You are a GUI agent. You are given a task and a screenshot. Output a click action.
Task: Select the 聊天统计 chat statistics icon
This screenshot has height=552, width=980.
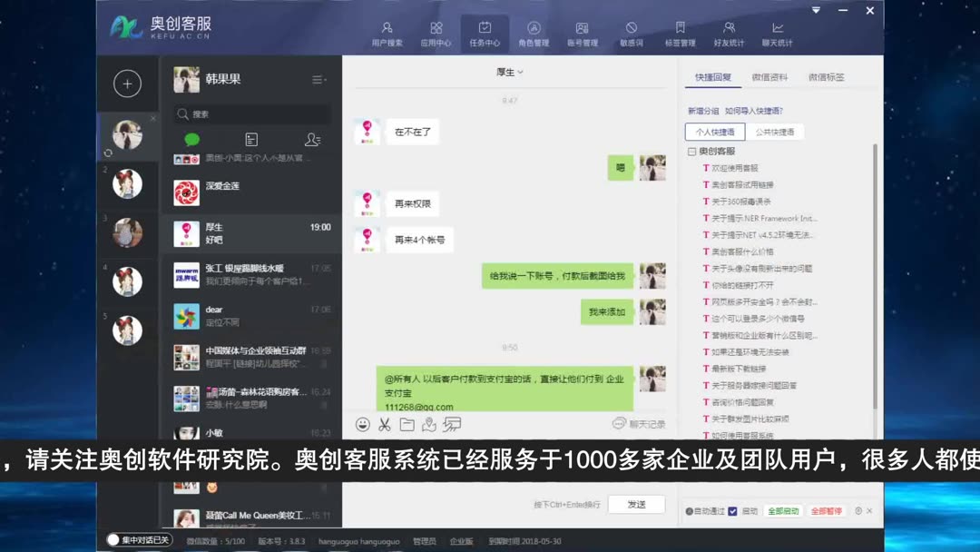tap(777, 30)
